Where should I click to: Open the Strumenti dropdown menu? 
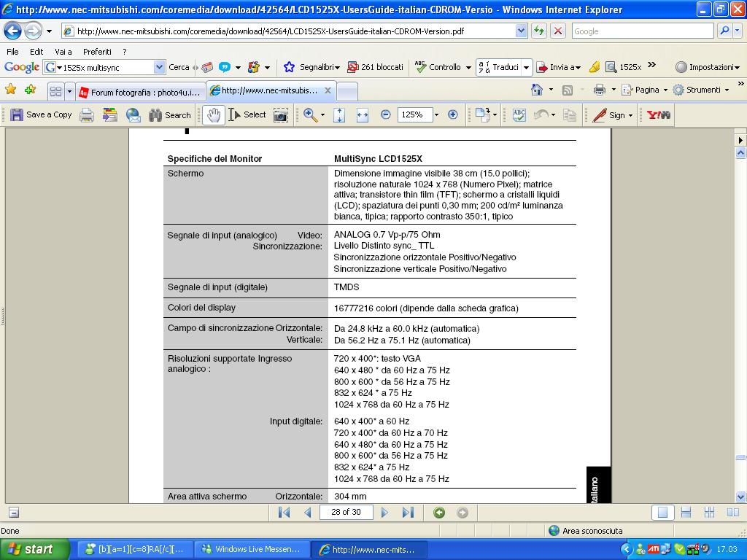[x=701, y=90]
